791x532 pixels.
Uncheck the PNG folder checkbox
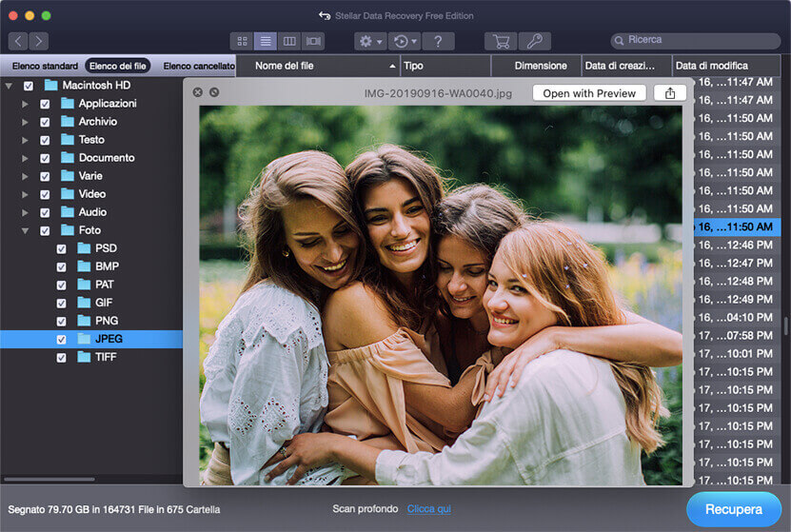pyautogui.click(x=62, y=321)
